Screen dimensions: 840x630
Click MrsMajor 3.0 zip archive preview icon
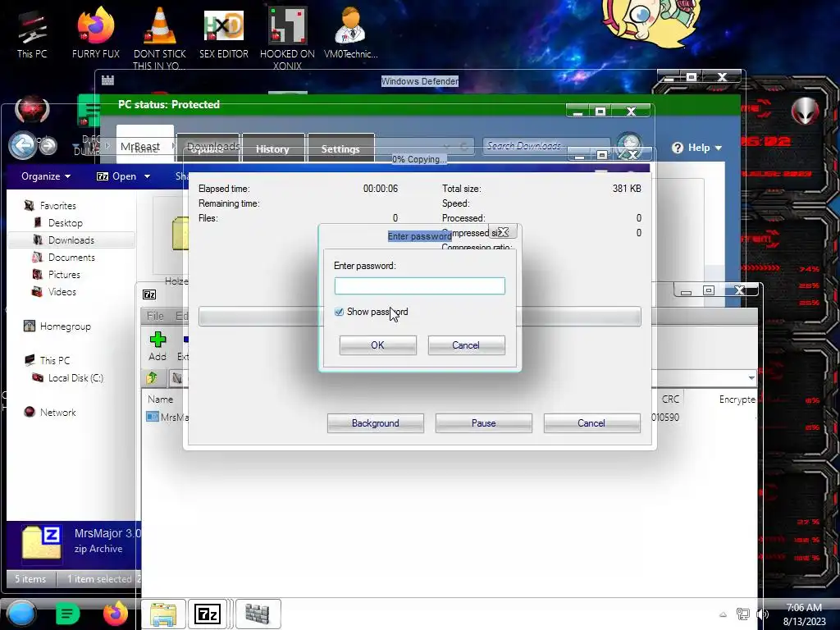[x=41, y=542]
